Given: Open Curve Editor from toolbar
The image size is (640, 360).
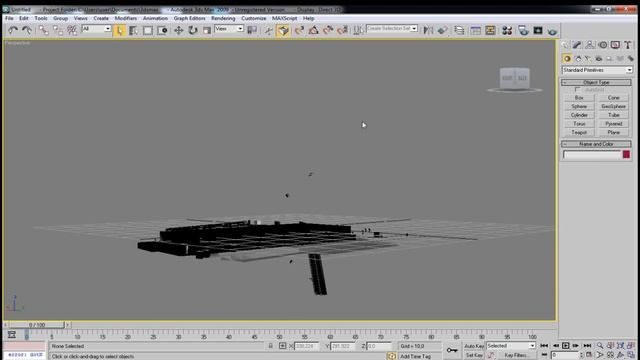Looking at the screenshot, I should tap(476, 30).
